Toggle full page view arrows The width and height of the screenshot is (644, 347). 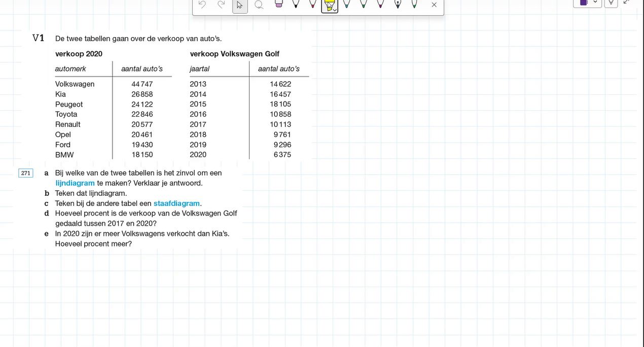627,2
